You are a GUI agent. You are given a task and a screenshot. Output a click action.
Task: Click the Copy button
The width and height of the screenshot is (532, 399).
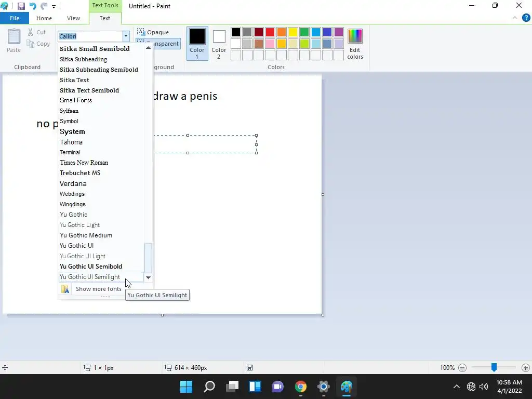pos(38,44)
